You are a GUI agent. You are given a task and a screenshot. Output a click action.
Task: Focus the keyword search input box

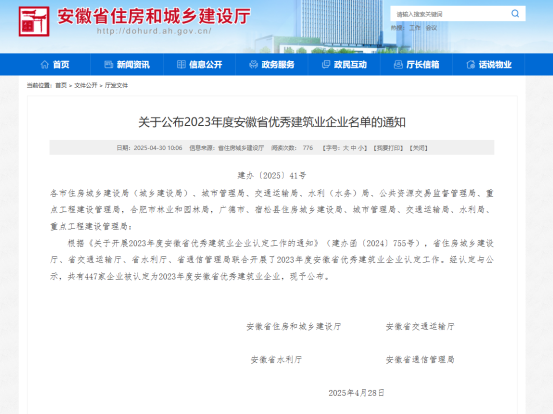(x=451, y=14)
